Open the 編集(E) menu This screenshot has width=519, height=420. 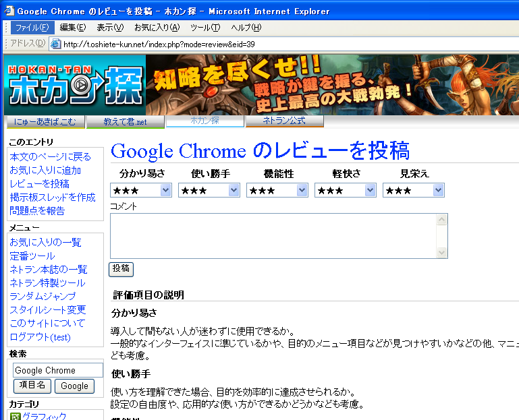pyautogui.click(x=72, y=28)
